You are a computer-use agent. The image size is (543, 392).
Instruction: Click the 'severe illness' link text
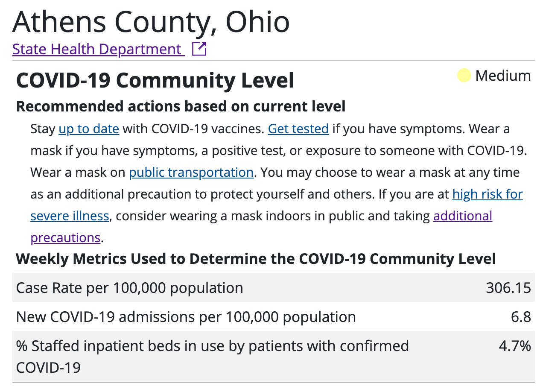[x=70, y=216]
